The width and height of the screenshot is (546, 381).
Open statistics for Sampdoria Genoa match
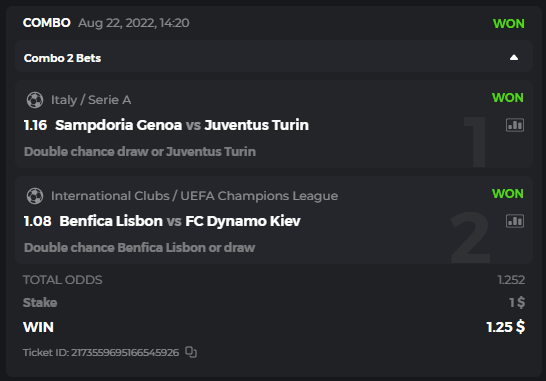tap(515, 125)
